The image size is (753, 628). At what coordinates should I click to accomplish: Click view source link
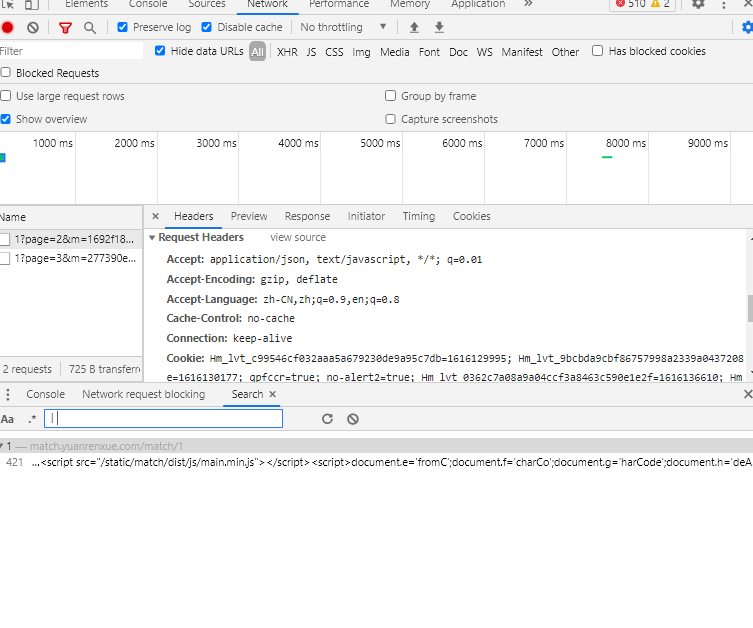[298, 238]
